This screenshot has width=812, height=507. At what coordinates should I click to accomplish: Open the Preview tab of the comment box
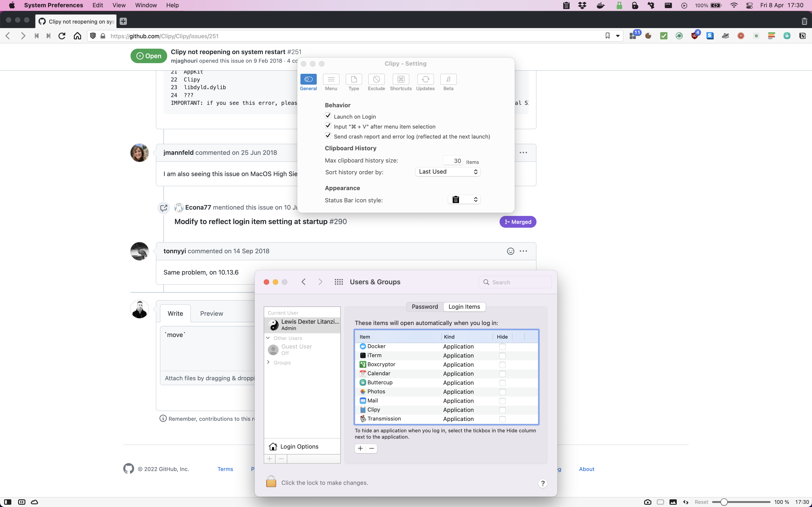(211, 313)
